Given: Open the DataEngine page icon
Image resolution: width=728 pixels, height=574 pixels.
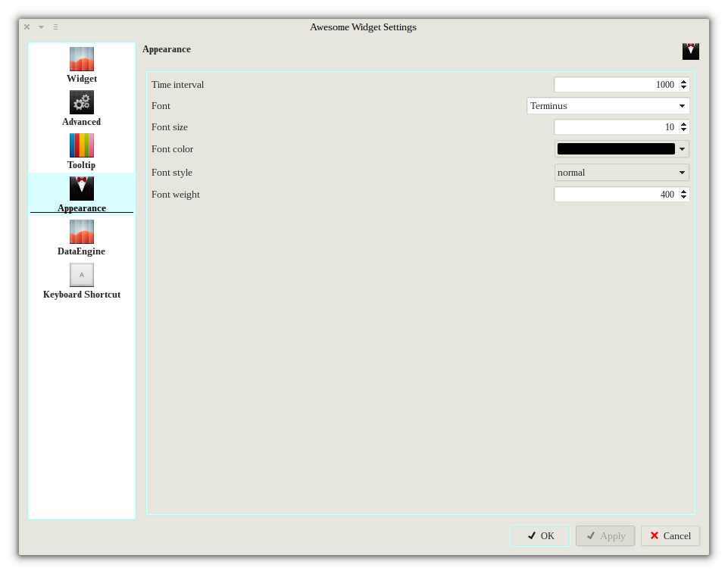Looking at the screenshot, I should pos(82,232).
